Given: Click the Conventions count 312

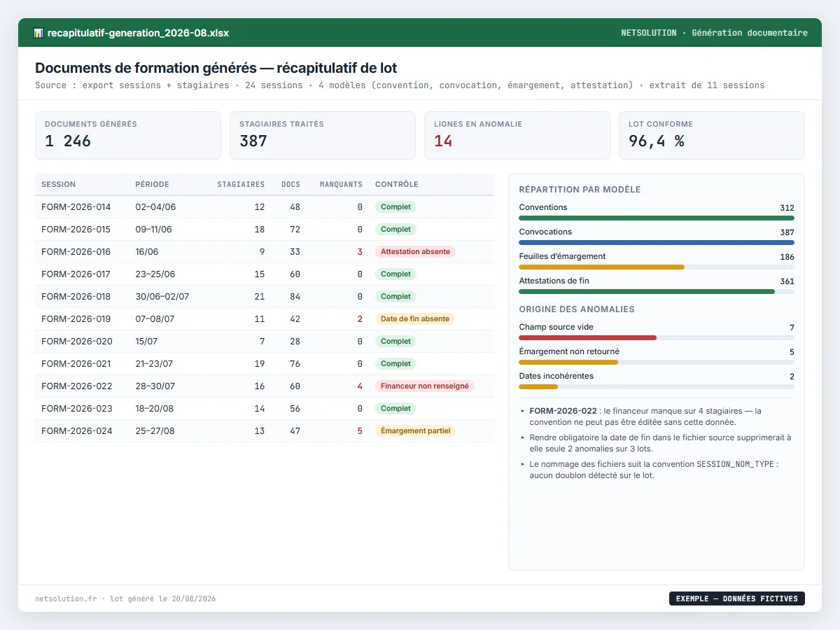Looking at the screenshot, I should pos(787,208).
